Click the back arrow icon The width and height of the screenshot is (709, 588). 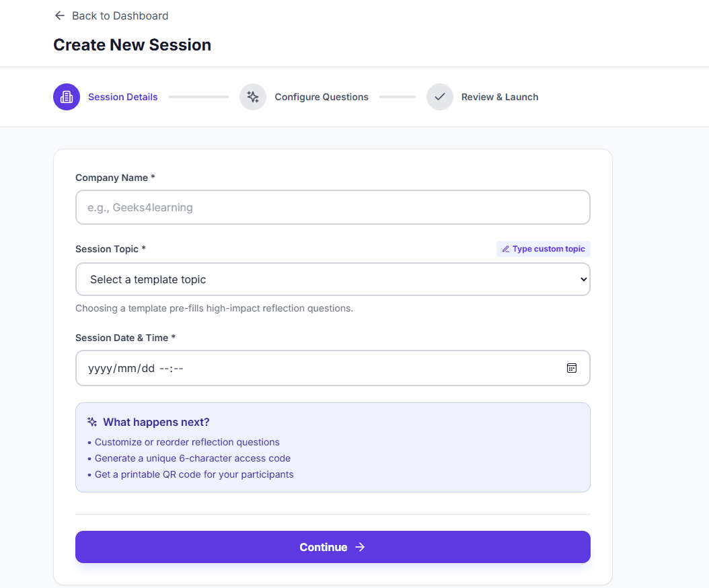pyautogui.click(x=59, y=15)
